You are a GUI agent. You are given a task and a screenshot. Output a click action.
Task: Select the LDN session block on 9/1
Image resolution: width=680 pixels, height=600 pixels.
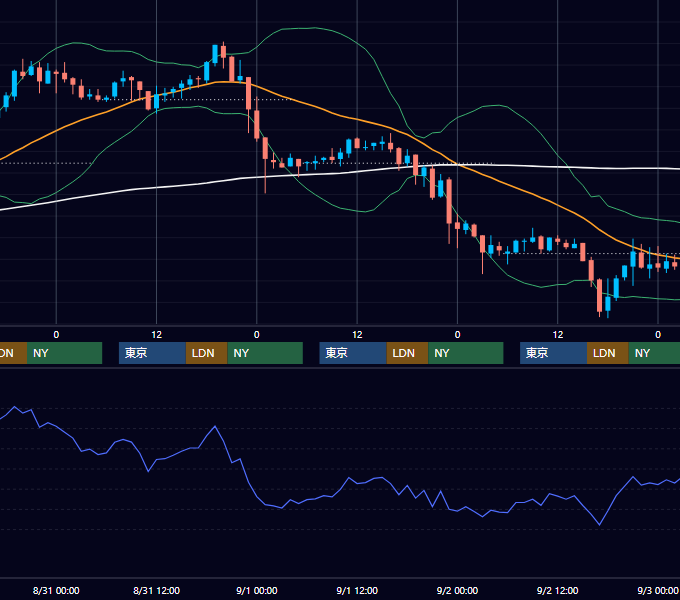tap(407, 353)
